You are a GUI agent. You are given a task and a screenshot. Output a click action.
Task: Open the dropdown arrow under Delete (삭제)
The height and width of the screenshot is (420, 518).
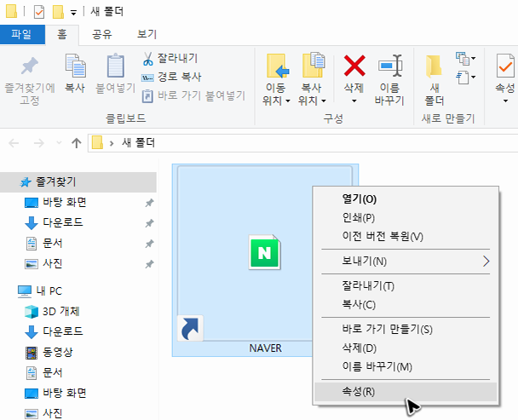coord(354,101)
